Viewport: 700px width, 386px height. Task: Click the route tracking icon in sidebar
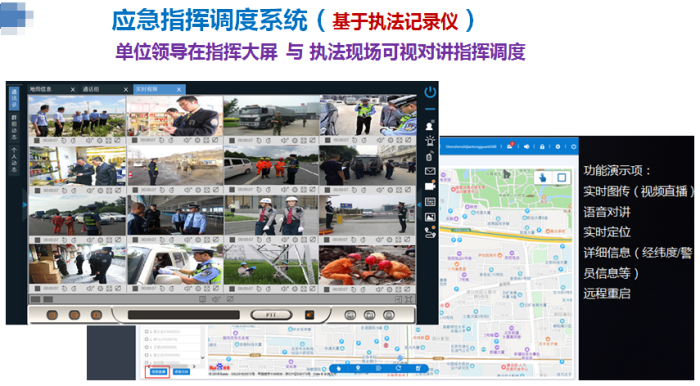[430, 232]
